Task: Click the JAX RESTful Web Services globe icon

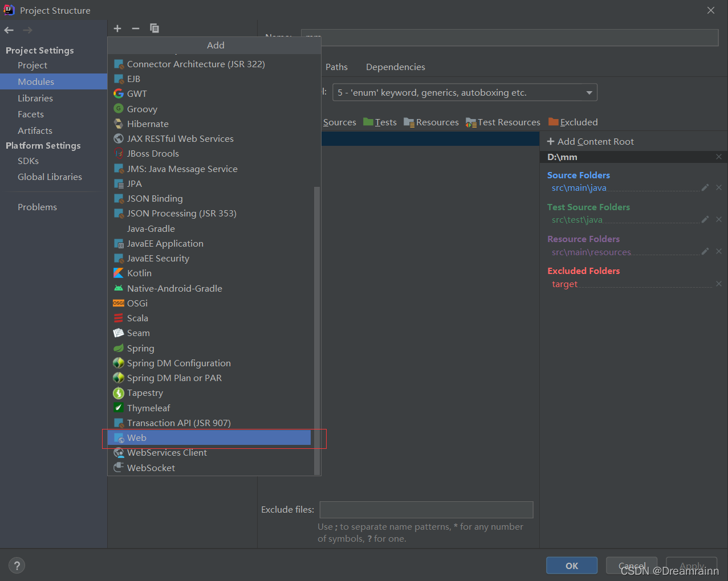Action: point(119,138)
